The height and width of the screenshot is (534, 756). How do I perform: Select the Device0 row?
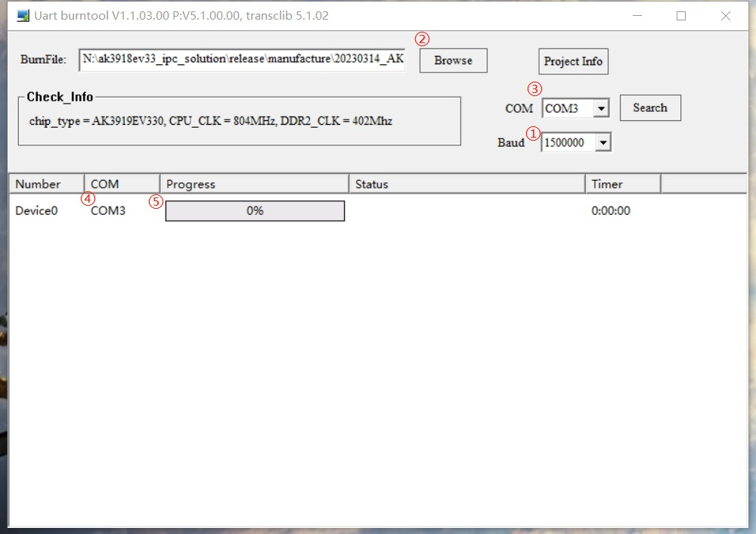pos(36,211)
